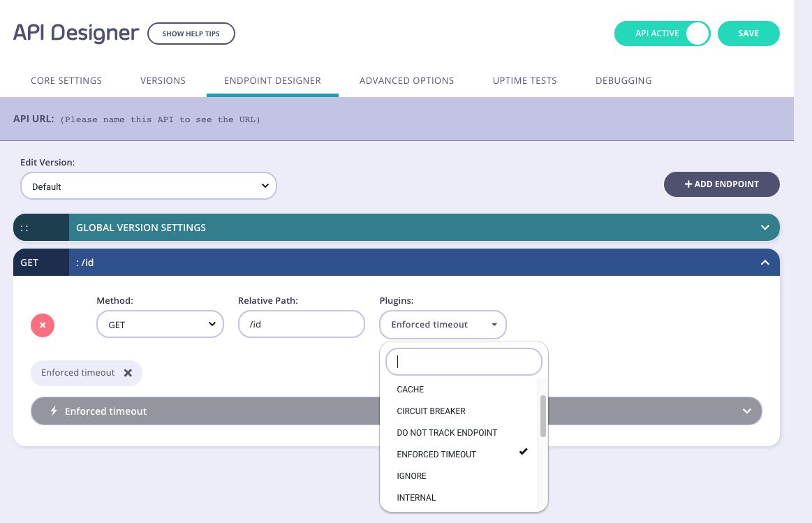This screenshot has height=523, width=812.
Task: Select Cache from the plugin list
Action: [x=410, y=389]
